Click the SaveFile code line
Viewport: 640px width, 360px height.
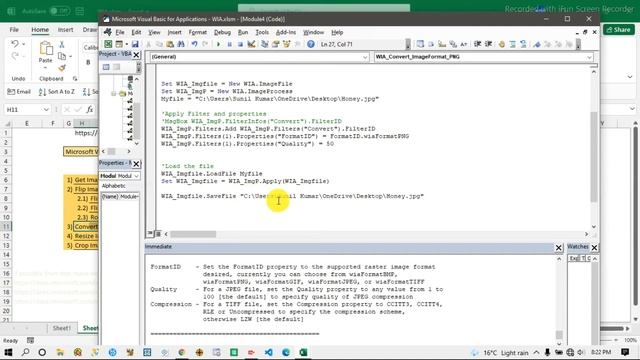(292, 196)
